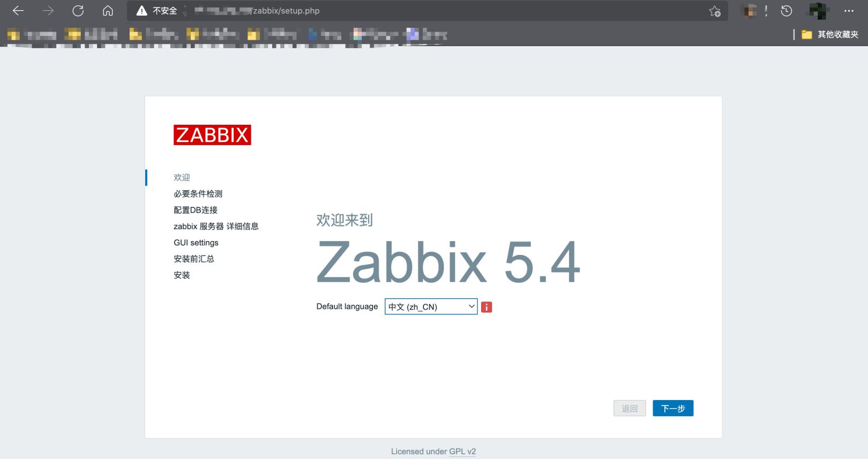Add page to favorites star icon

715,11
